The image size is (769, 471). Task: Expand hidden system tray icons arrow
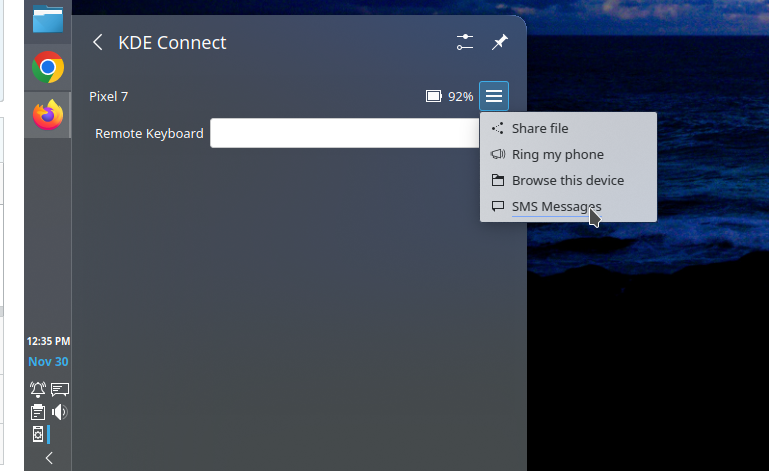(49, 458)
